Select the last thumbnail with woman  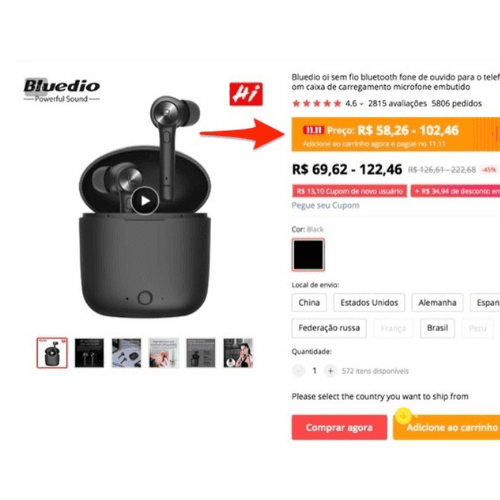[238, 353]
